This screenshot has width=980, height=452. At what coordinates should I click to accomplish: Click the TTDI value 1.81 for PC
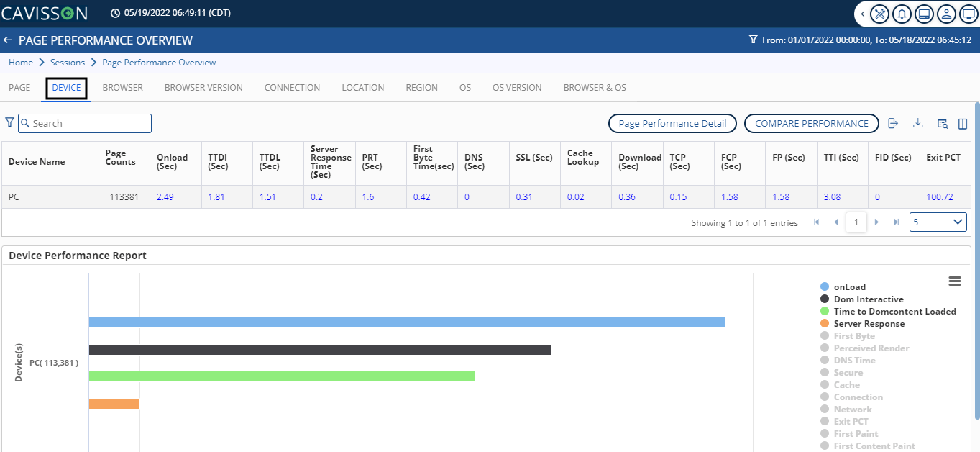216,197
